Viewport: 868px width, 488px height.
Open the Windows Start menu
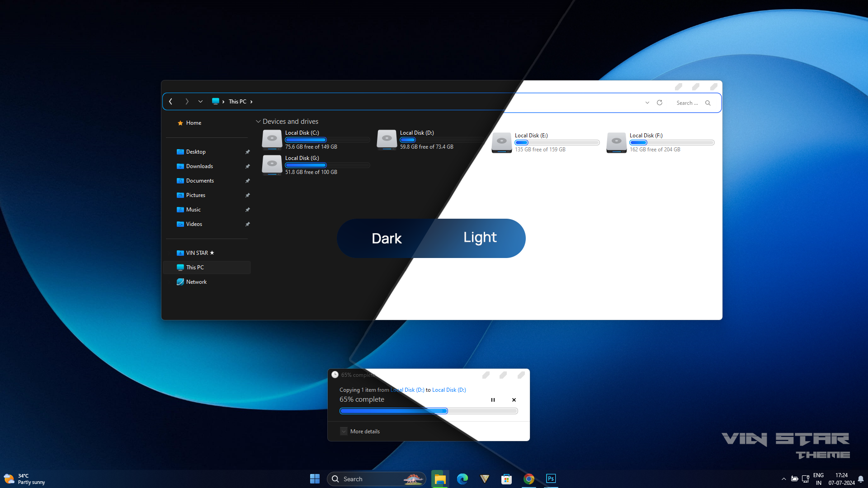[x=315, y=479]
